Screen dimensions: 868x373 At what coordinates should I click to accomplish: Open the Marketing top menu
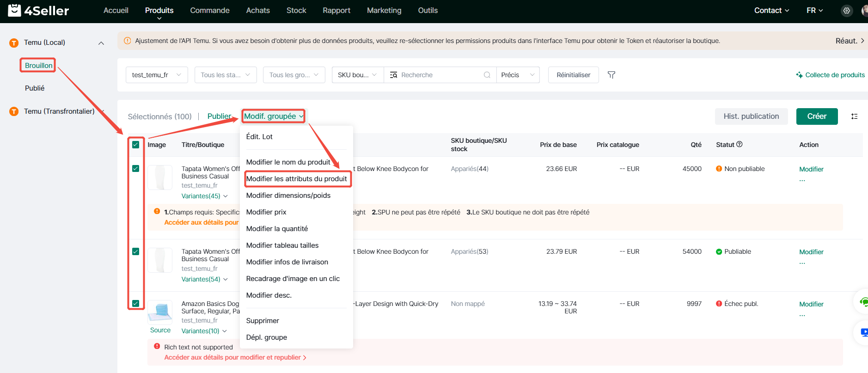(x=384, y=11)
